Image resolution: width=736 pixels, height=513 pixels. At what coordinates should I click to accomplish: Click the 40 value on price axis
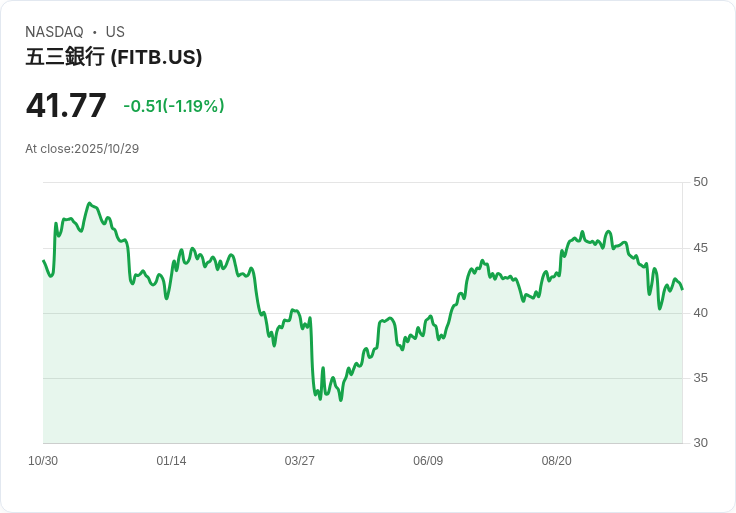(x=700, y=313)
